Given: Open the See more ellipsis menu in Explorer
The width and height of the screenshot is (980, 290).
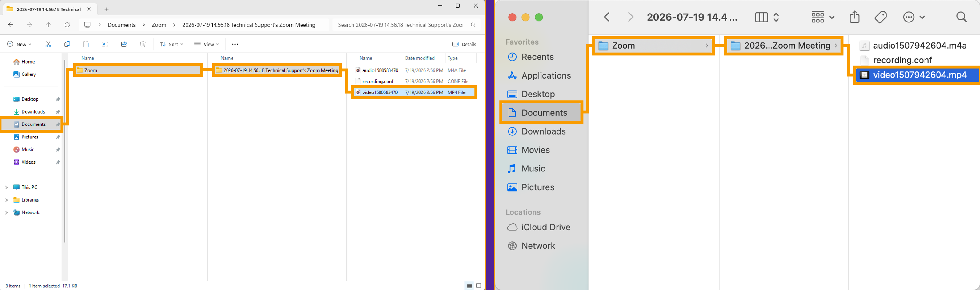Looking at the screenshot, I should (x=235, y=44).
